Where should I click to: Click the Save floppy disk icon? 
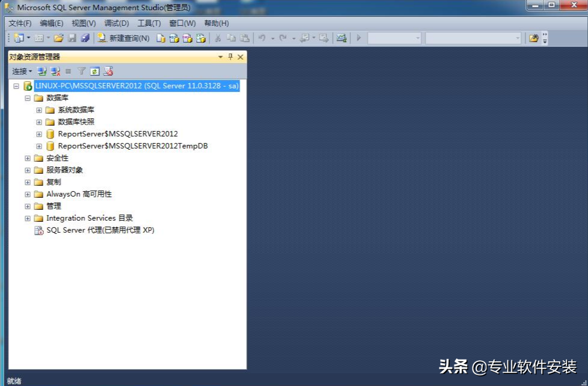(72, 38)
